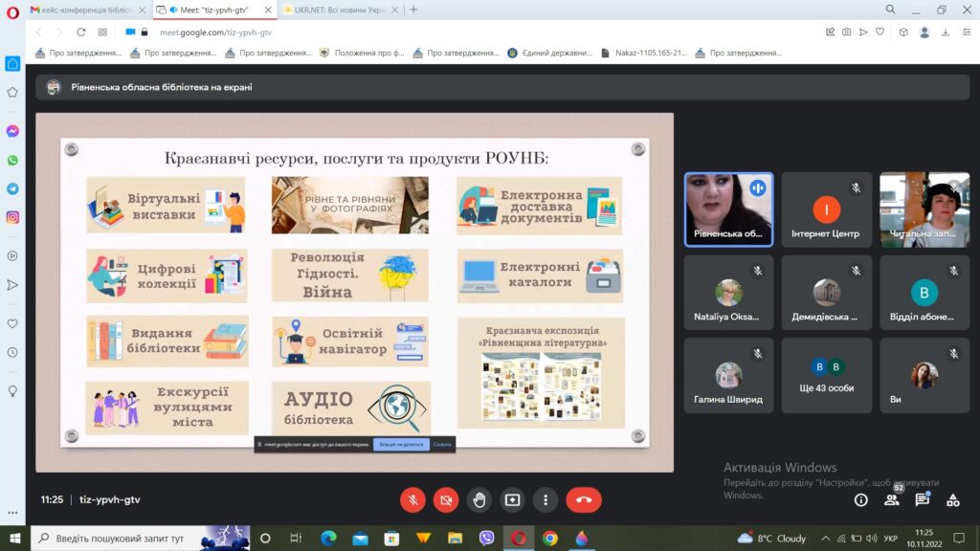Click the blue hide sharing notice button

401,444
